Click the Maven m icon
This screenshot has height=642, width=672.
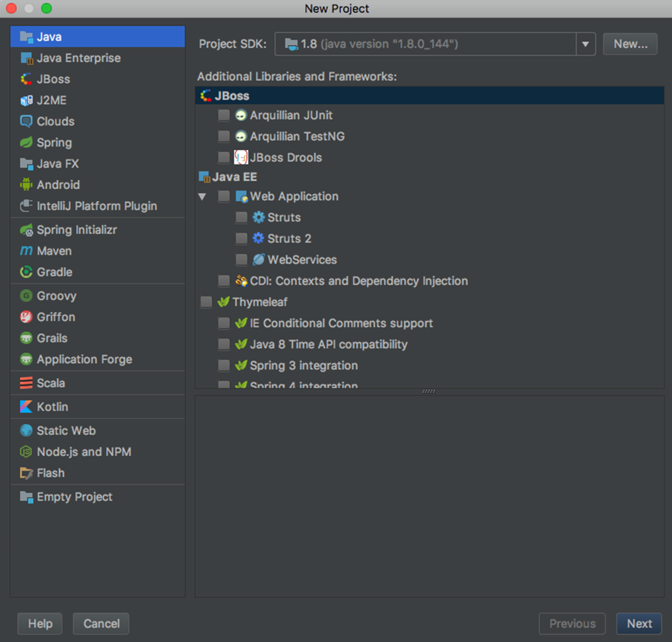pyautogui.click(x=26, y=251)
